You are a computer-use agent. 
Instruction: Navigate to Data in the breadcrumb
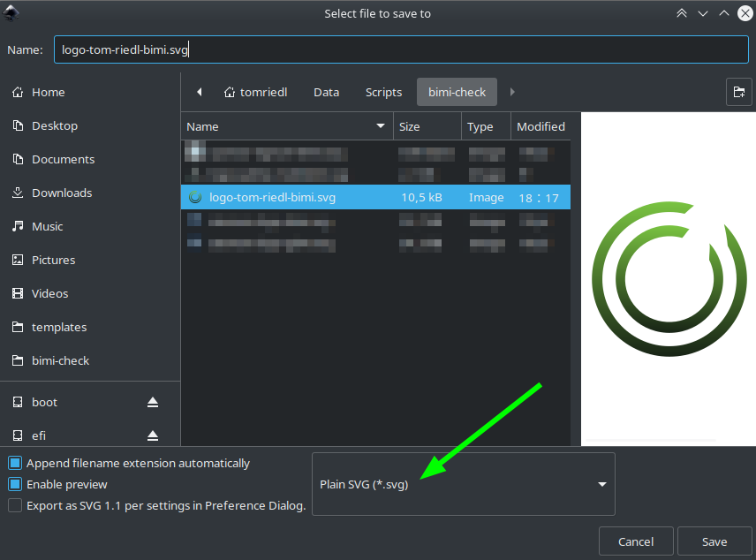(x=326, y=91)
